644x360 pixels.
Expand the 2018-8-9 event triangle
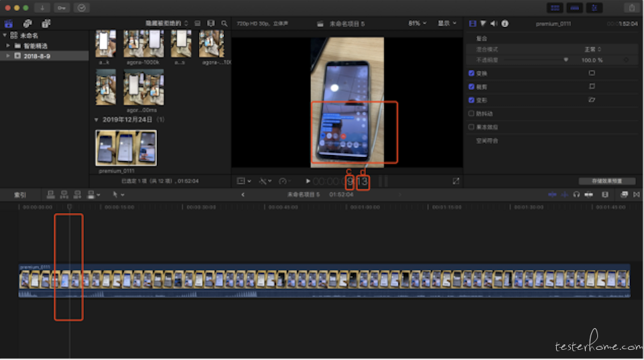click(x=8, y=56)
